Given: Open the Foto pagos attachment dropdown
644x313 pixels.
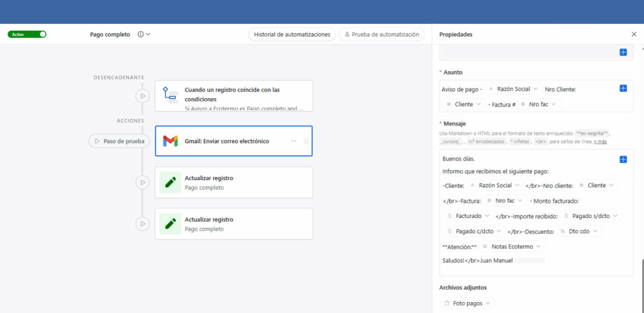Looking at the screenshot, I should coord(489,304).
